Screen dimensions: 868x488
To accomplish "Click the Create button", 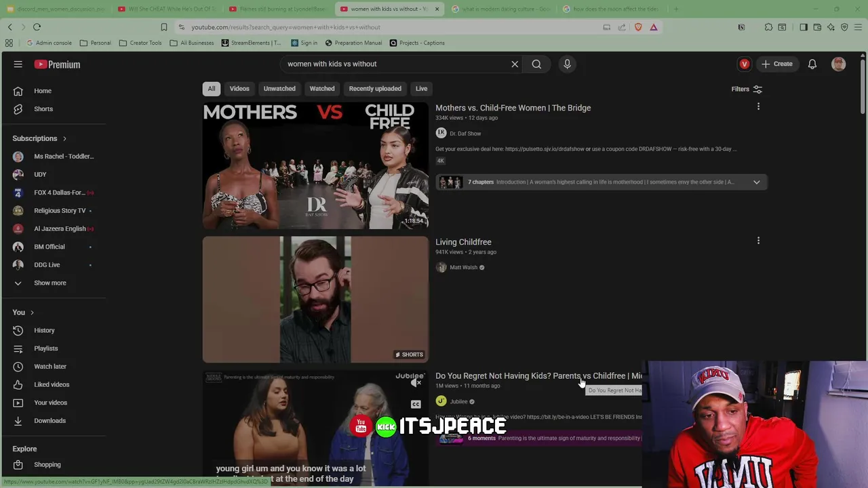I will click(776, 64).
